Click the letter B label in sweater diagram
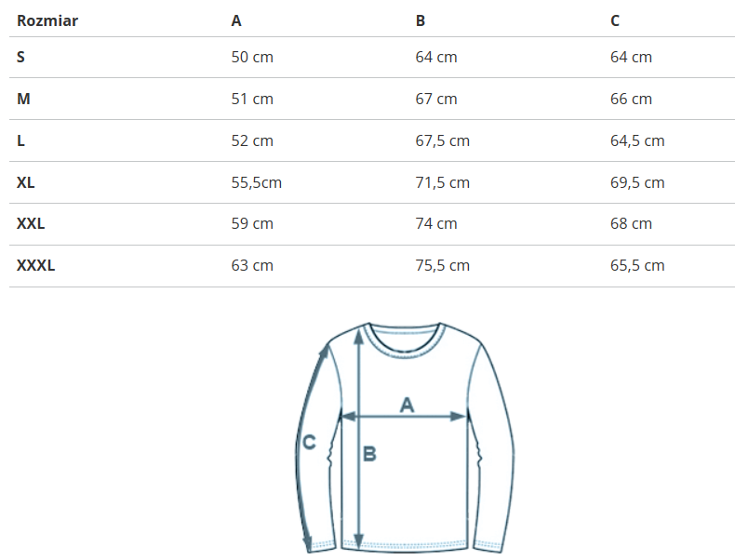This screenshot has width=735, height=560. 368,454
